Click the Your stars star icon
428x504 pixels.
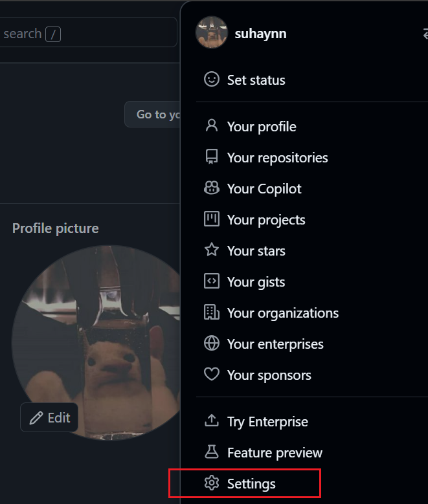tap(212, 250)
